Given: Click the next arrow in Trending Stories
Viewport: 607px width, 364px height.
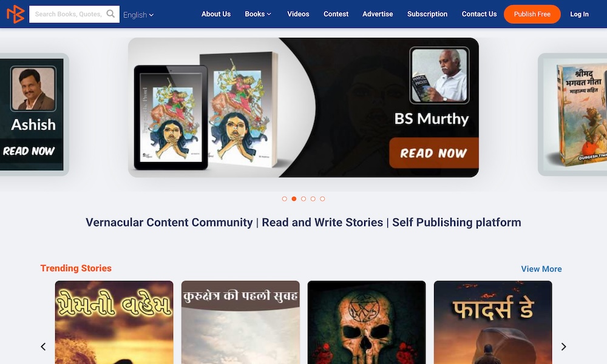Looking at the screenshot, I should [x=564, y=346].
